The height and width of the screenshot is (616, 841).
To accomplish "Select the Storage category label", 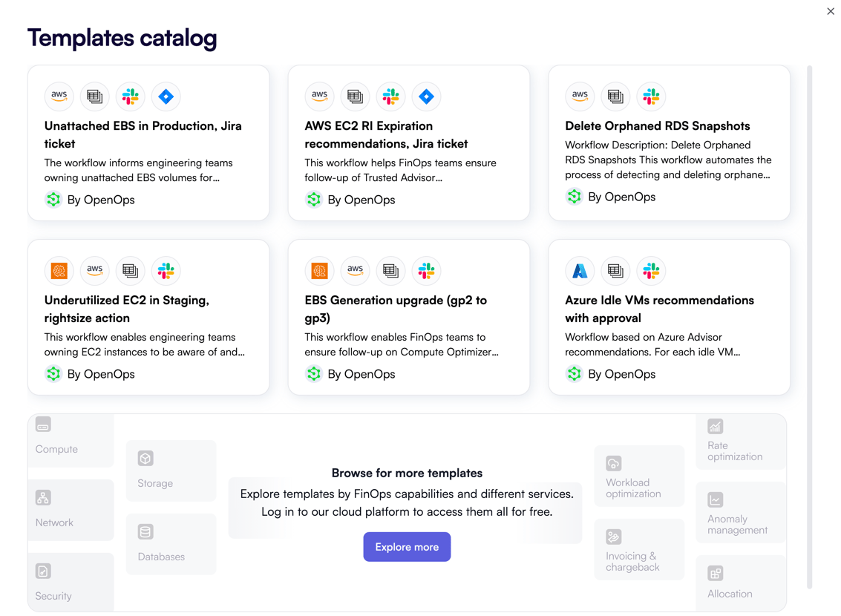I will point(155,483).
